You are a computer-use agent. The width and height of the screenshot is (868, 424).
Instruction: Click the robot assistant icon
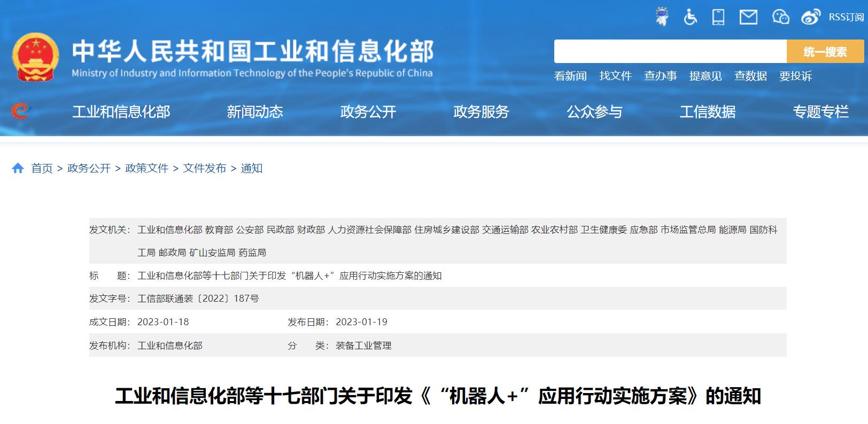tap(662, 17)
